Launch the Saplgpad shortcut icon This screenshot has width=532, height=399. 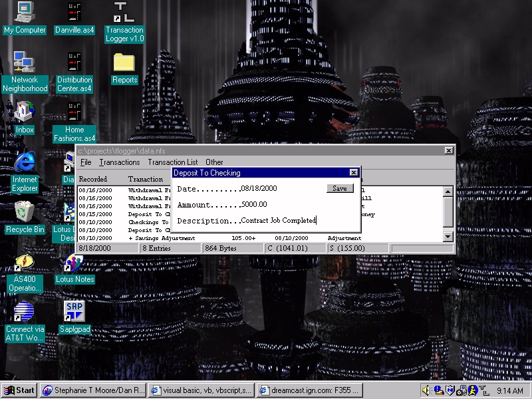tap(74, 311)
